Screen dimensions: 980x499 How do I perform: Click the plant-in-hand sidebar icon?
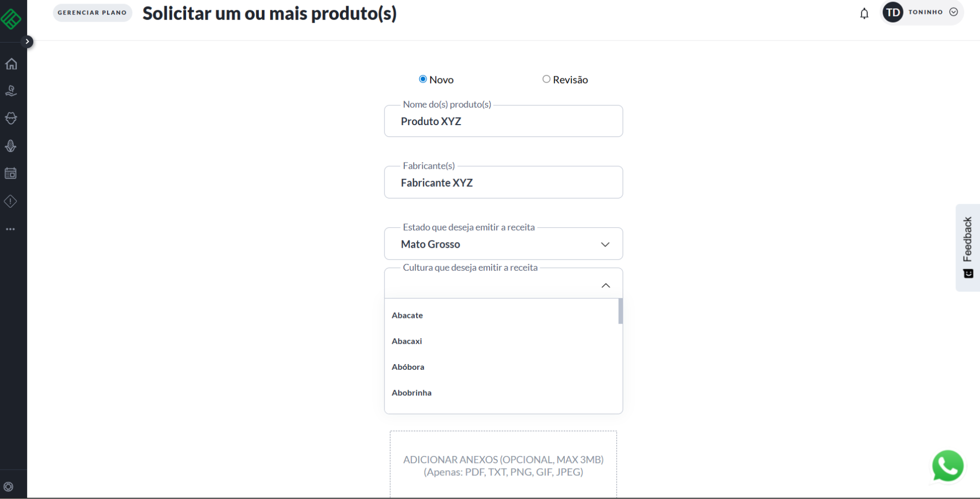pos(11,91)
